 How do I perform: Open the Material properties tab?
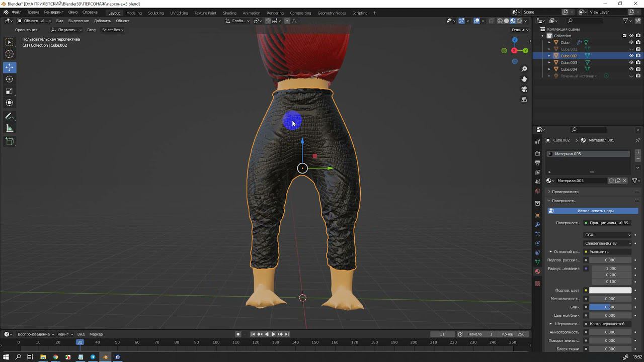(538, 271)
